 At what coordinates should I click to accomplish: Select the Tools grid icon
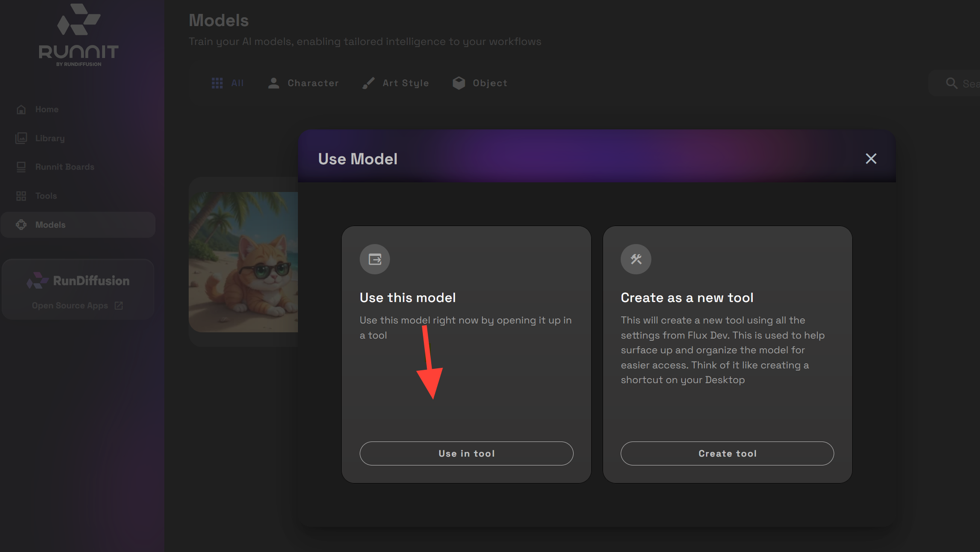tap(21, 195)
